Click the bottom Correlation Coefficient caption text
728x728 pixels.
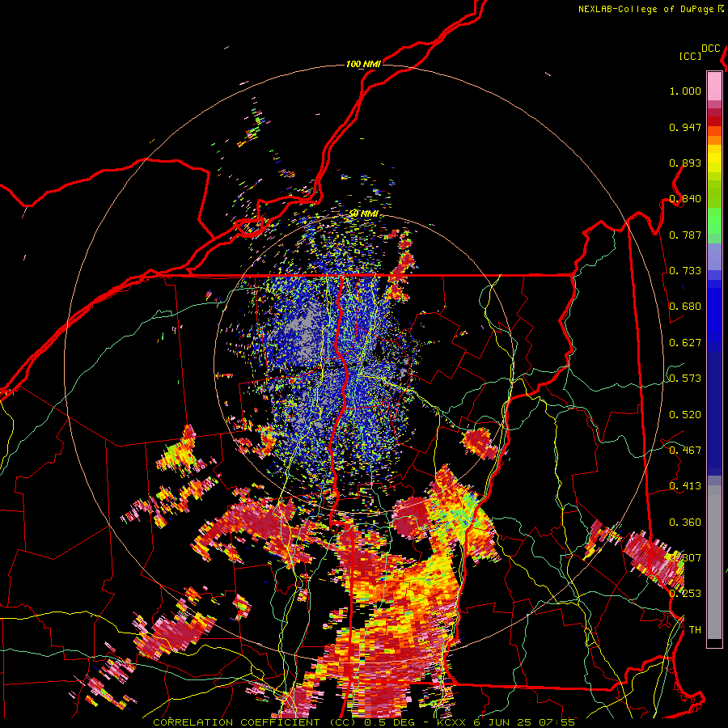point(364,722)
